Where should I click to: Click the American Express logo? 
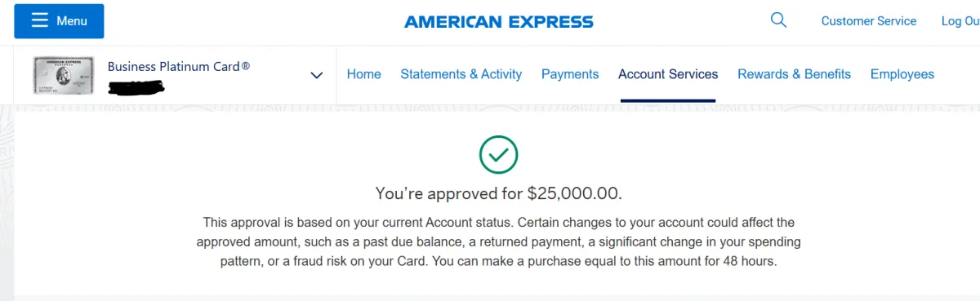(x=499, y=22)
